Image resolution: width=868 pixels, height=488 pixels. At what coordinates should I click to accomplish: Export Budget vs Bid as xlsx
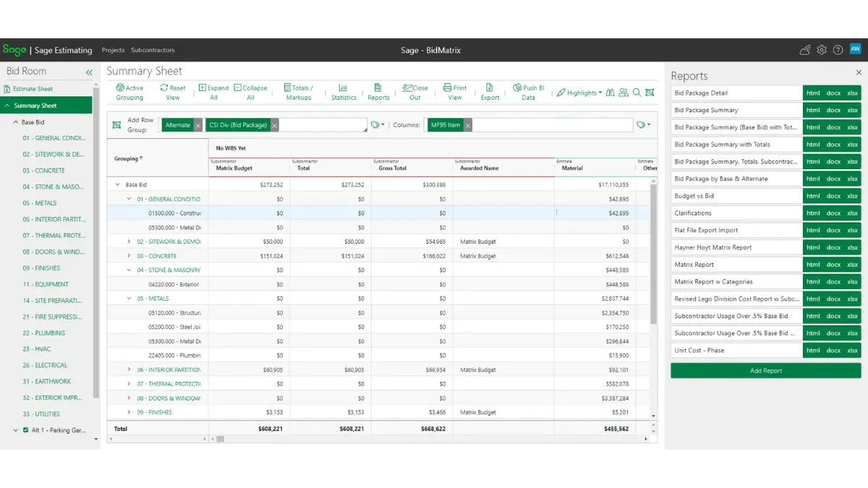(853, 196)
